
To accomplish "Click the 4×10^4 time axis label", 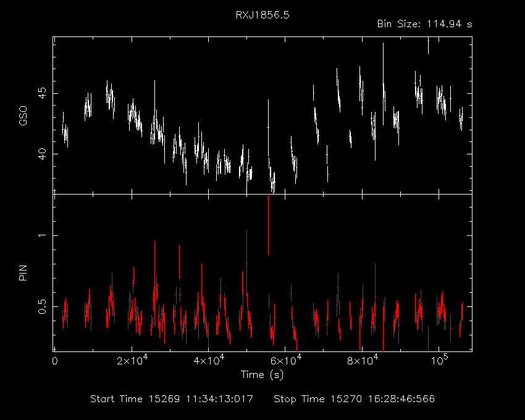I will (209, 359).
